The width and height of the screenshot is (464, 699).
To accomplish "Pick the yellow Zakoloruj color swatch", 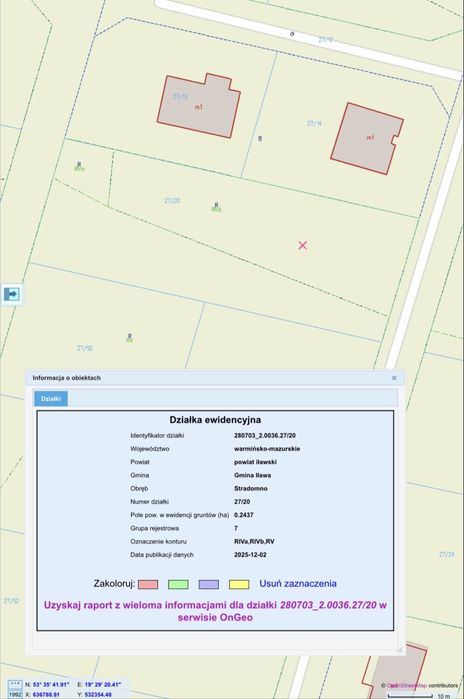I will 239,584.
